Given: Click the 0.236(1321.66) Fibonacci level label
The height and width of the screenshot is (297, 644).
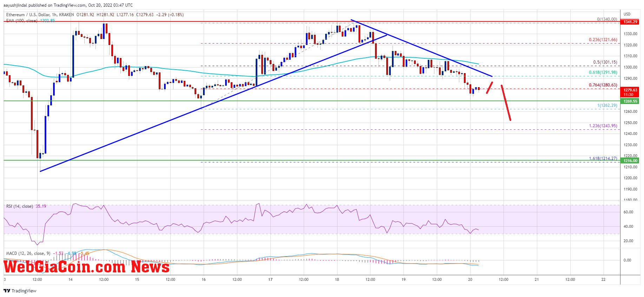Looking at the screenshot, I should (x=603, y=40).
